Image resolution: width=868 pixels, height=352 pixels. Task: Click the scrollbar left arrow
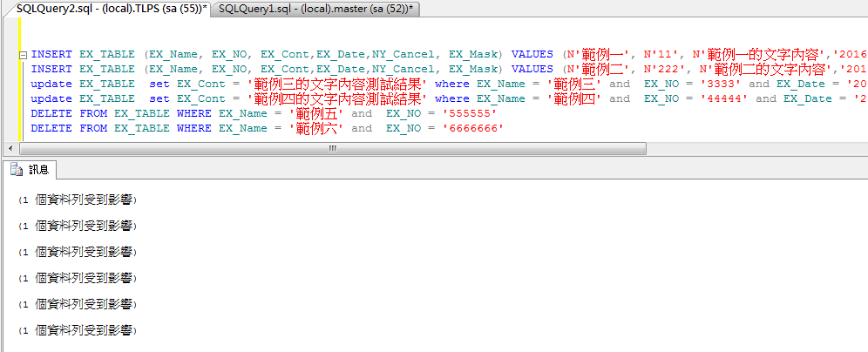point(10,149)
